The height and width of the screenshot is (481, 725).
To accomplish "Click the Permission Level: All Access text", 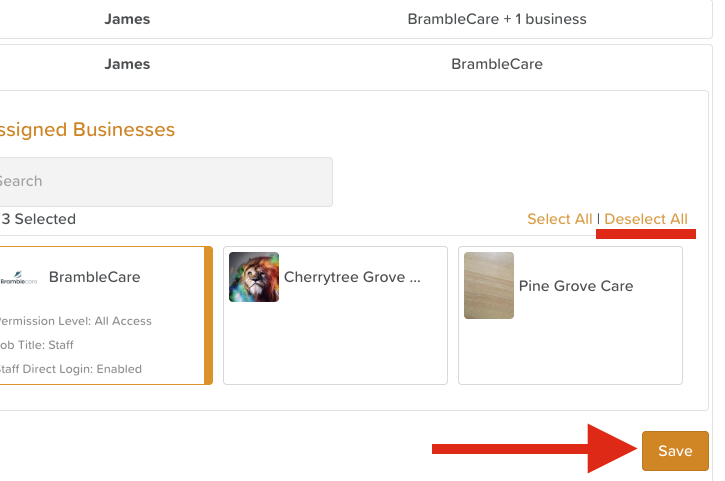I will click(x=75, y=321).
